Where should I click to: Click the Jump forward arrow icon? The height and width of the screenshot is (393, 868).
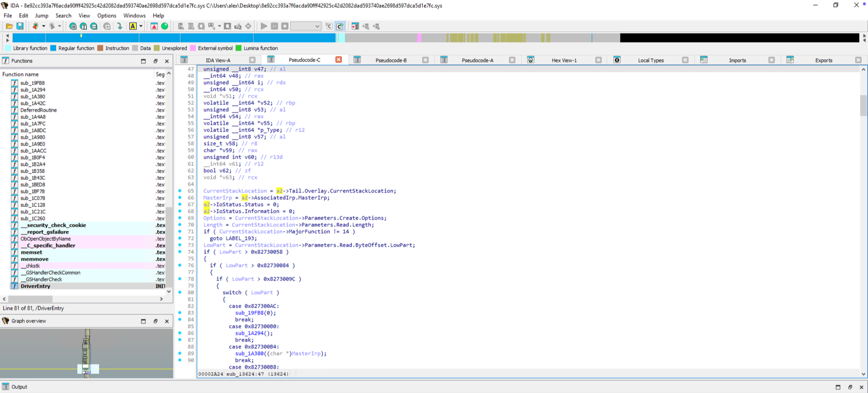tap(52, 26)
